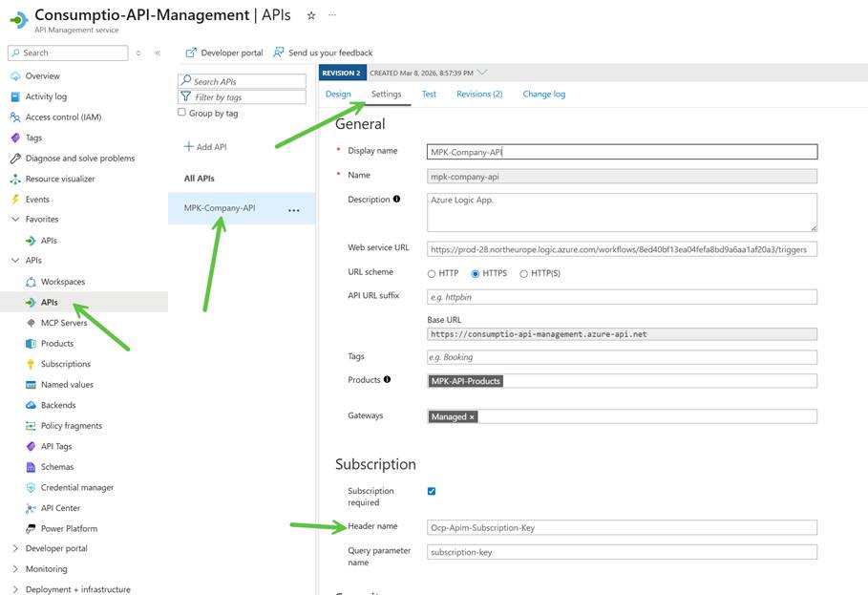Viewport: 868px width, 595px height.
Task: Uncheck the Subscription required checkbox
Action: (x=432, y=492)
